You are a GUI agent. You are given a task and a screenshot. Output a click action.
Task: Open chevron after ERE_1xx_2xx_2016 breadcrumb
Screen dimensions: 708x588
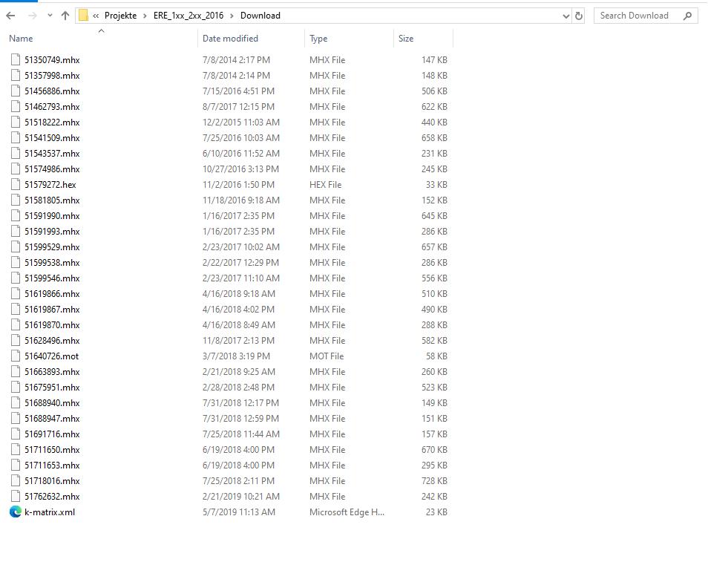click(x=232, y=16)
